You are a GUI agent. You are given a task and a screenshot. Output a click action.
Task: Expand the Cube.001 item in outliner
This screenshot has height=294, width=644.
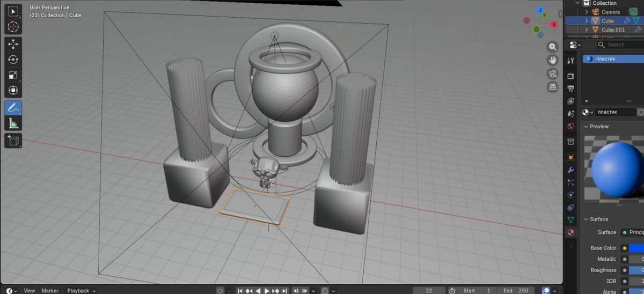587,30
